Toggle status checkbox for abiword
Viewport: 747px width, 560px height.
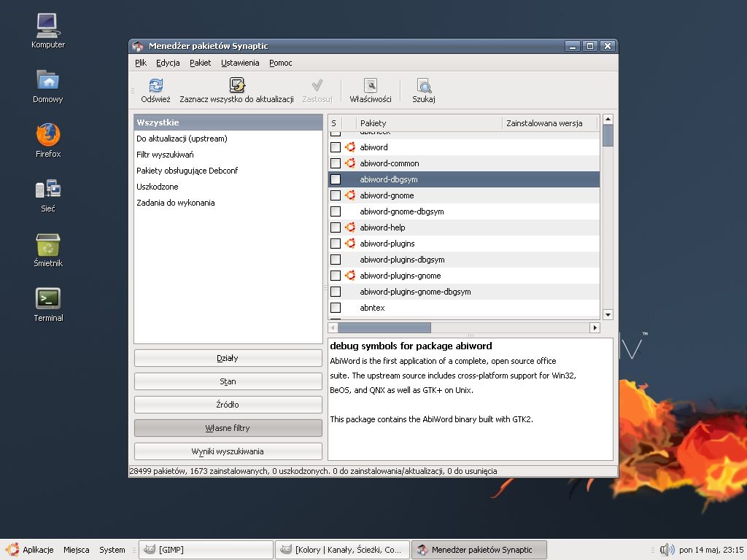pyautogui.click(x=336, y=147)
